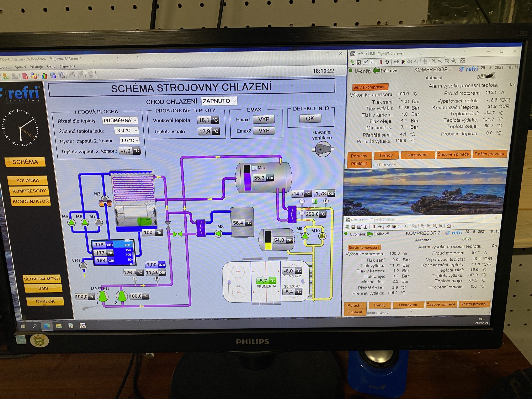Open Řízení dle teploty PRŮMĚRNÁ dropdown
This screenshot has height=399, width=532.
pos(120,120)
